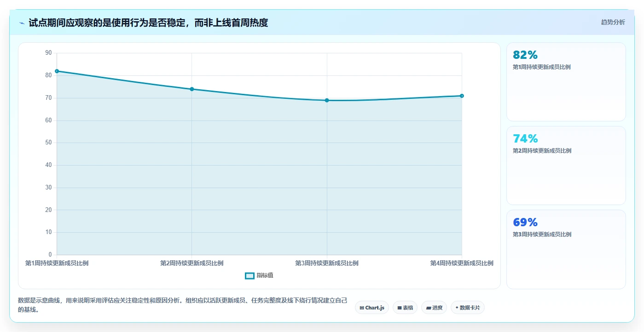The width and height of the screenshot is (644, 332).
Task: Select the 进度 tag
Action: (x=434, y=308)
